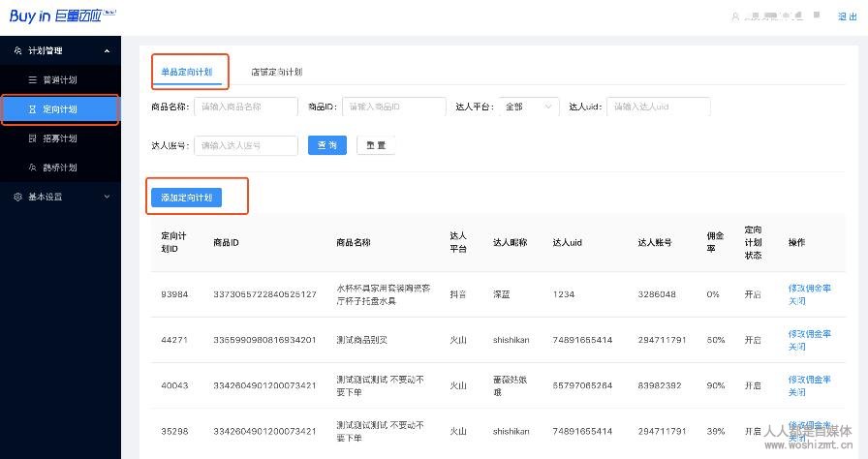Click the 添加定向计划 button
The image size is (868, 459).
pos(187,198)
